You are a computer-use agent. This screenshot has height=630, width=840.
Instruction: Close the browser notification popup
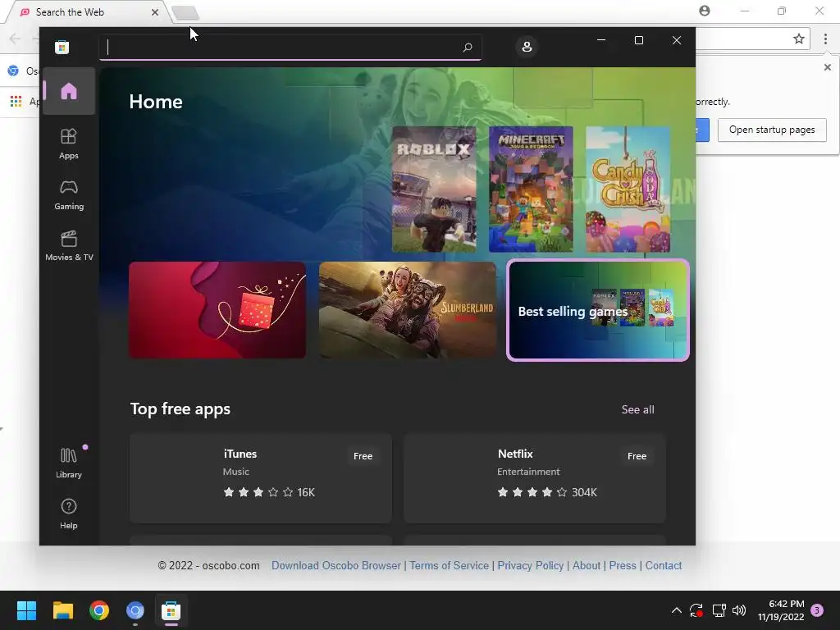(827, 67)
